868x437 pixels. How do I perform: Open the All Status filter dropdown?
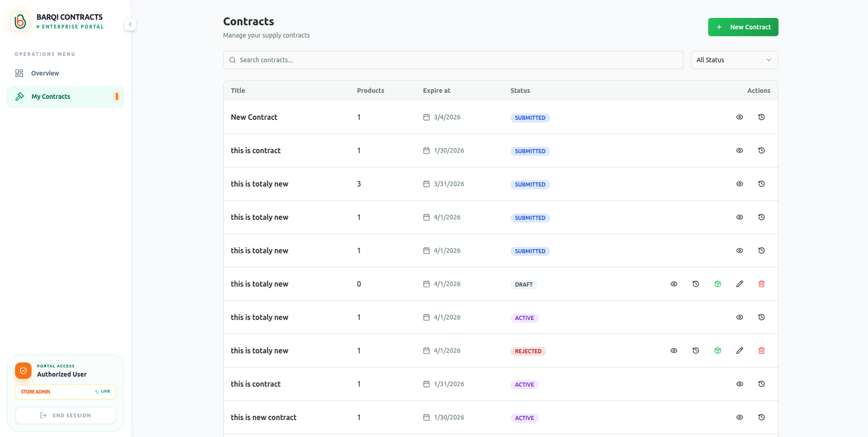[x=733, y=60]
